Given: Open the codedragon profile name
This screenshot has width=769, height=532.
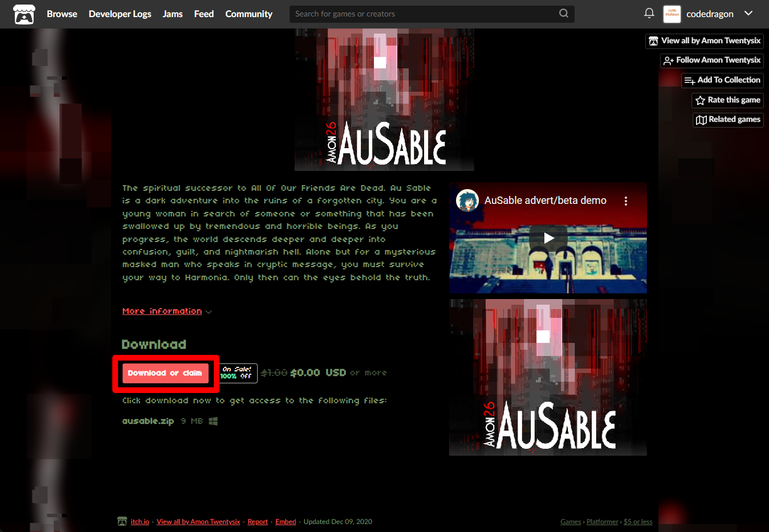Looking at the screenshot, I should pyautogui.click(x=710, y=14).
